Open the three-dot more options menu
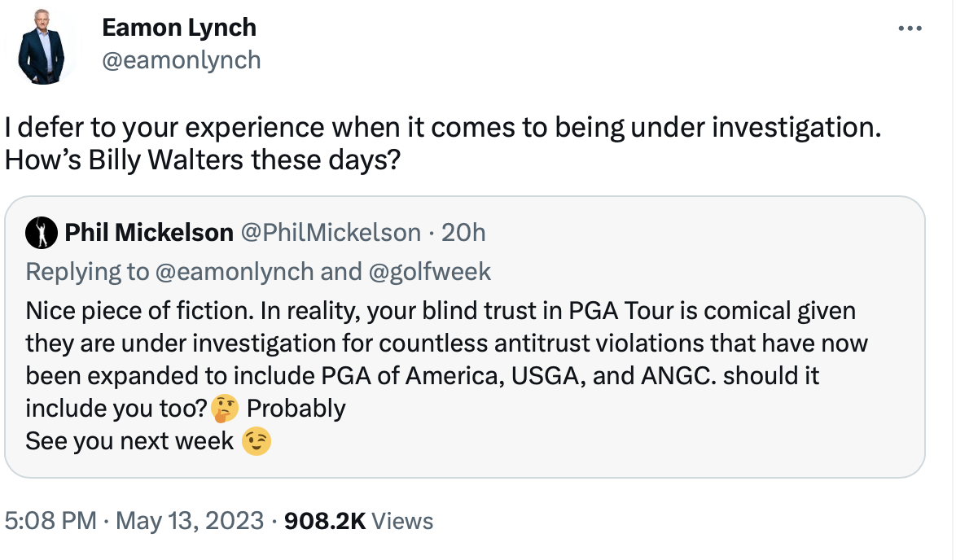956x560 pixels. 909,28
